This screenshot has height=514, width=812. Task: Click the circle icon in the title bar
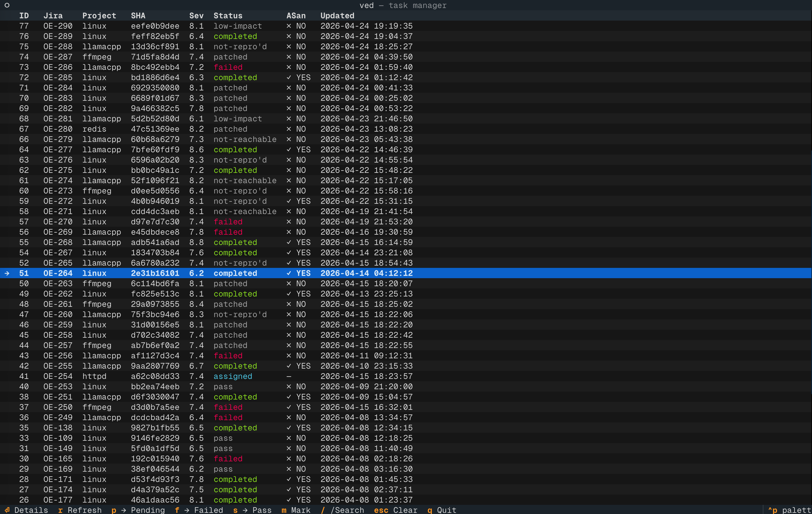click(7, 5)
